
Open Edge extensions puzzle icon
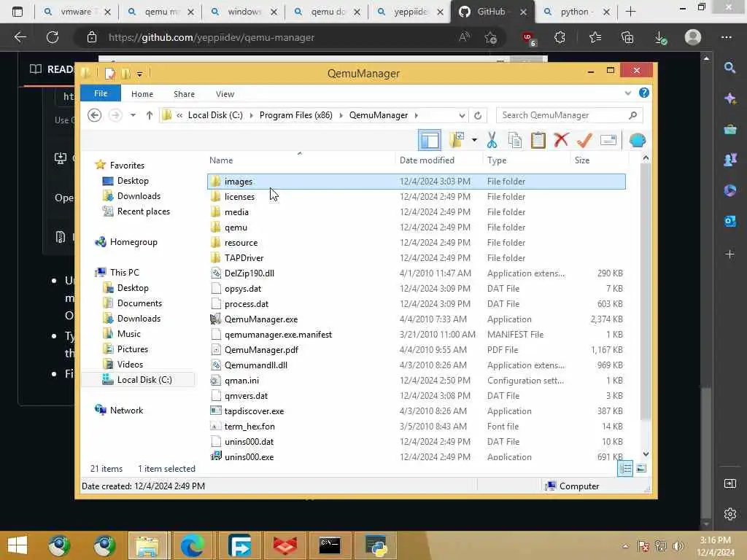point(560,37)
